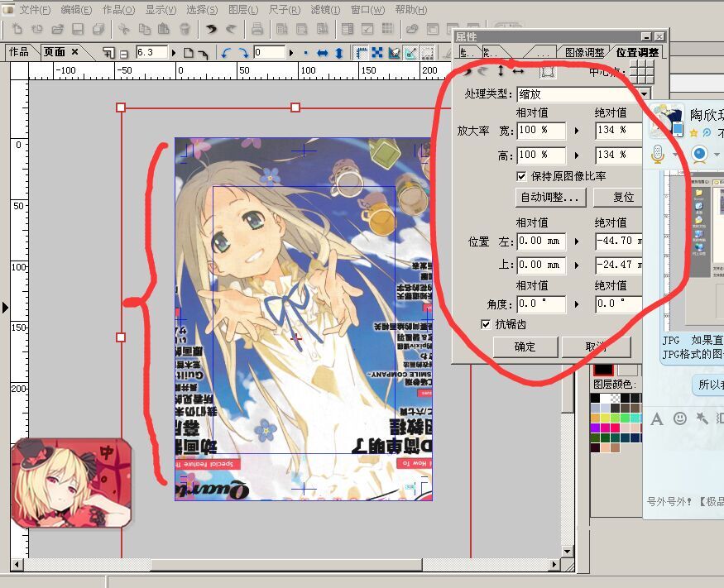
Task: Click the angle relative value 0.0° field
Action: (x=541, y=304)
